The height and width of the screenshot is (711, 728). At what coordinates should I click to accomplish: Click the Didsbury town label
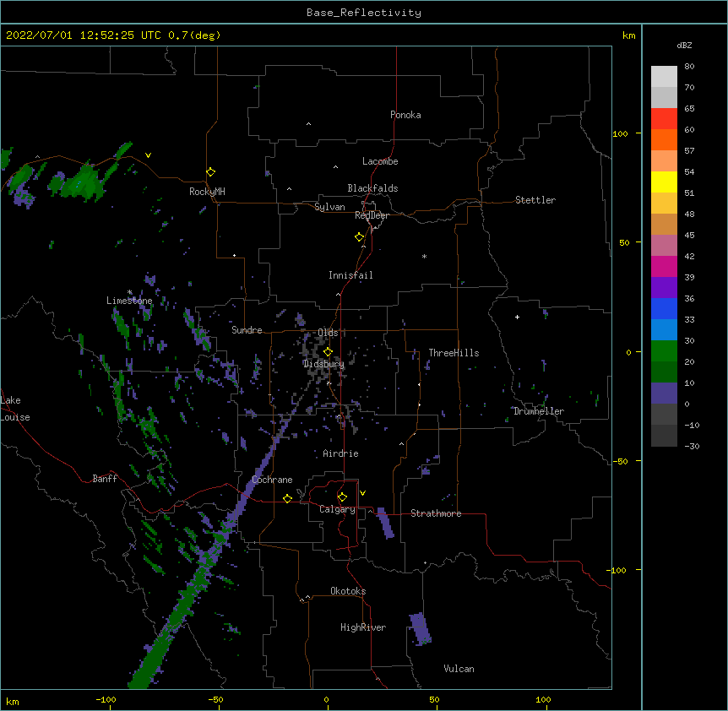(x=323, y=364)
